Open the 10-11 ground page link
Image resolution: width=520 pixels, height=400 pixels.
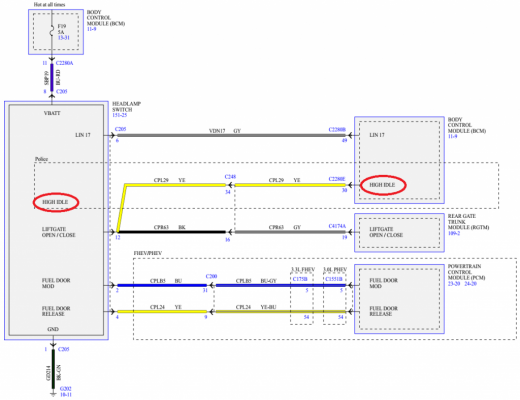coord(66,395)
